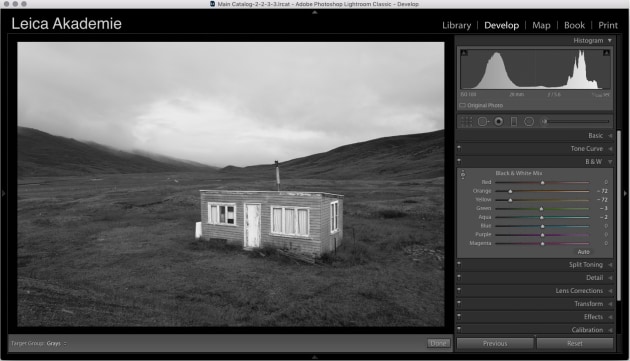The width and height of the screenshot is (630, 361).
Task: Click the Red slider handle
Action: (x=542, y=183)
